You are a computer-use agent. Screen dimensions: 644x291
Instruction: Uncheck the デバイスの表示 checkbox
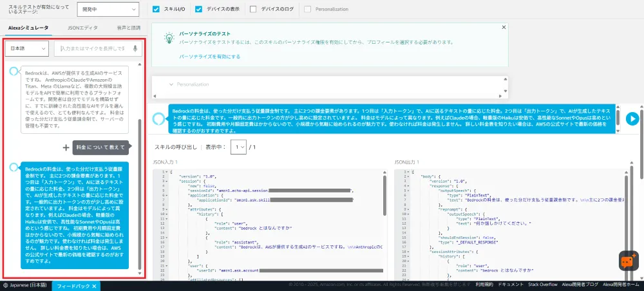198,10
